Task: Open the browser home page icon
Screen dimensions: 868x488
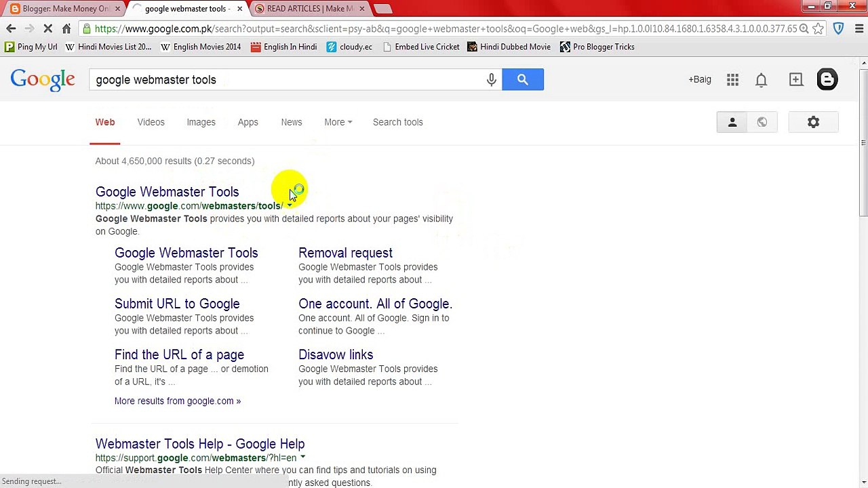Action: click(x=66, y=28)
